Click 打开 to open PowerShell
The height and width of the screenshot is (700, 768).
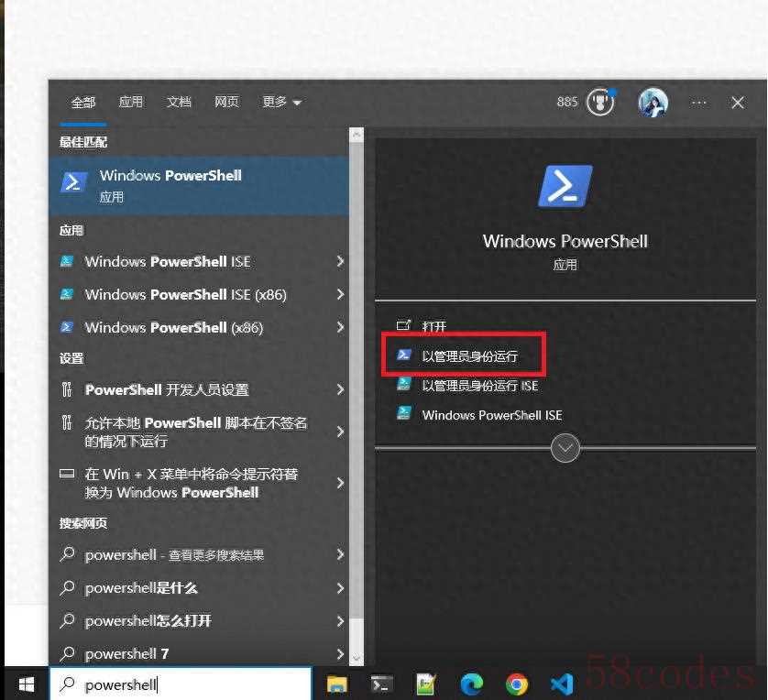click(x=434, y=326)
